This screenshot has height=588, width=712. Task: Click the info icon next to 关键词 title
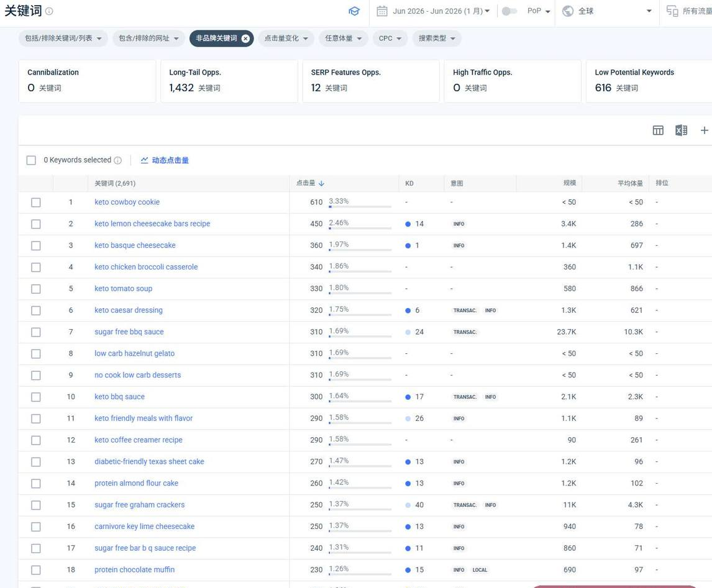49,11
